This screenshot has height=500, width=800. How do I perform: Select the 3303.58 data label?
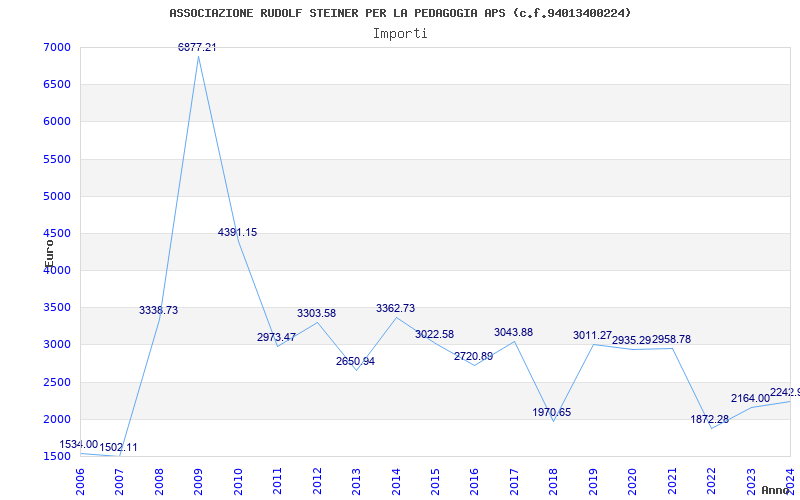[316, 313]
